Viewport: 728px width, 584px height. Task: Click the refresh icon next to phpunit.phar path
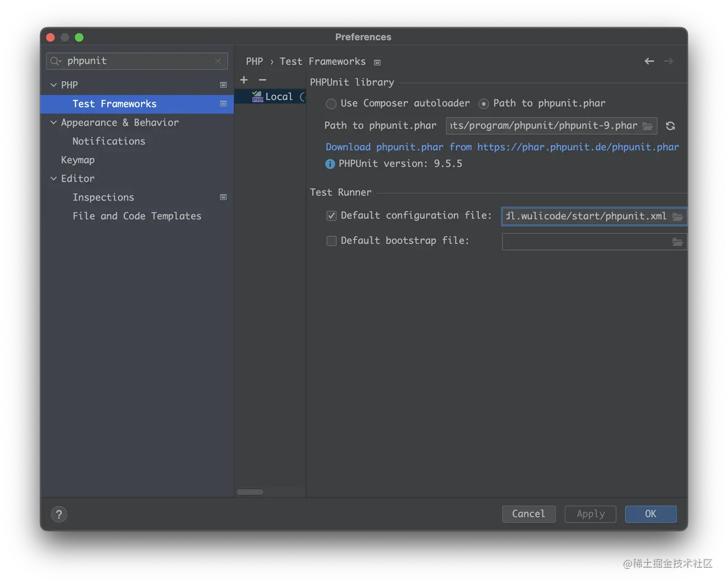[670, 126]
